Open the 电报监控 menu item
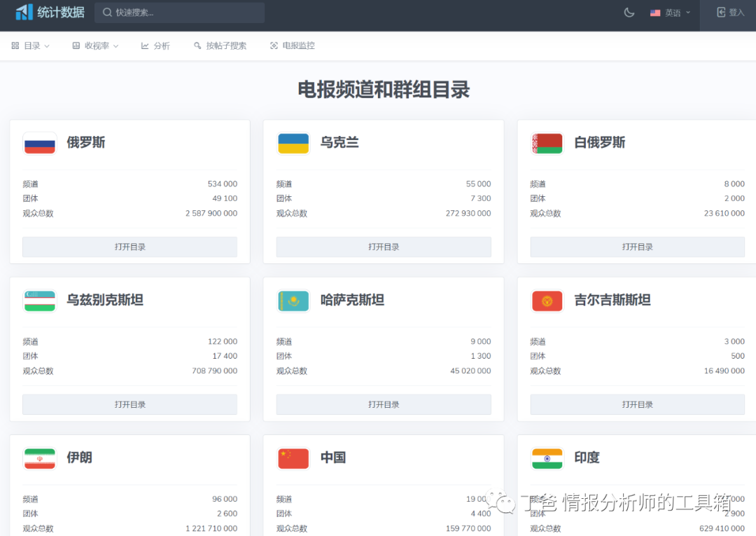Image resolution: width=756 pixels, height=536 pixels. coord(293,46)
